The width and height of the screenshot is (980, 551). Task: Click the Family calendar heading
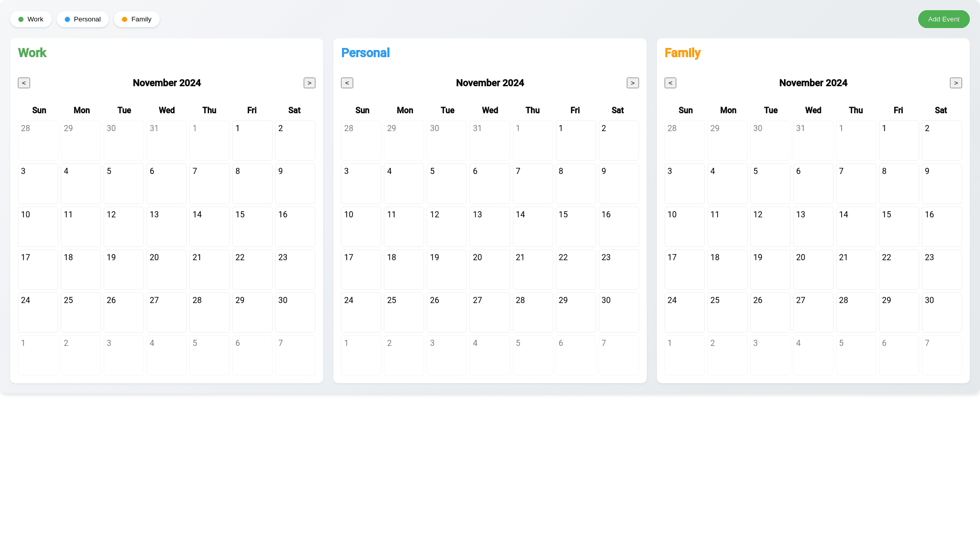[682, 53]
